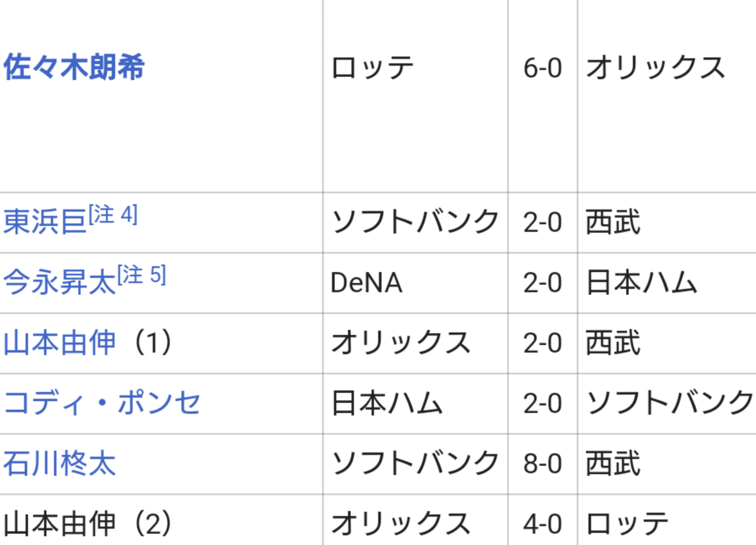Select the DeNA team cell
Viewport: 756px width, 545px height.
point(415,283)
